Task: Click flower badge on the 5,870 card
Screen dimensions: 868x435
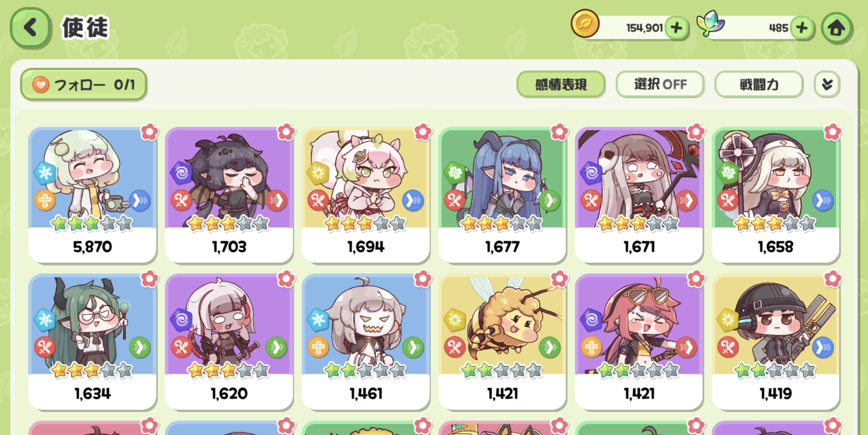Action: pyautogui.click(x=150, y=132)
